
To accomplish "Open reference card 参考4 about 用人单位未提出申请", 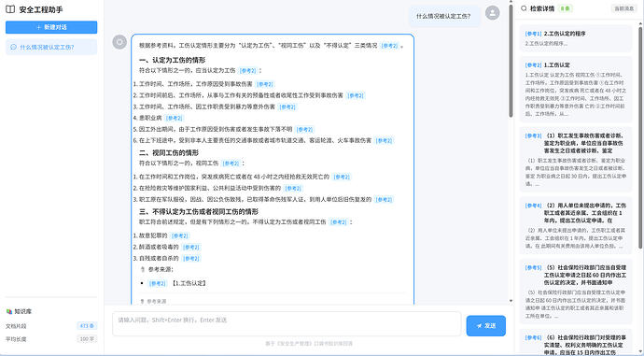I will point(576,225).
